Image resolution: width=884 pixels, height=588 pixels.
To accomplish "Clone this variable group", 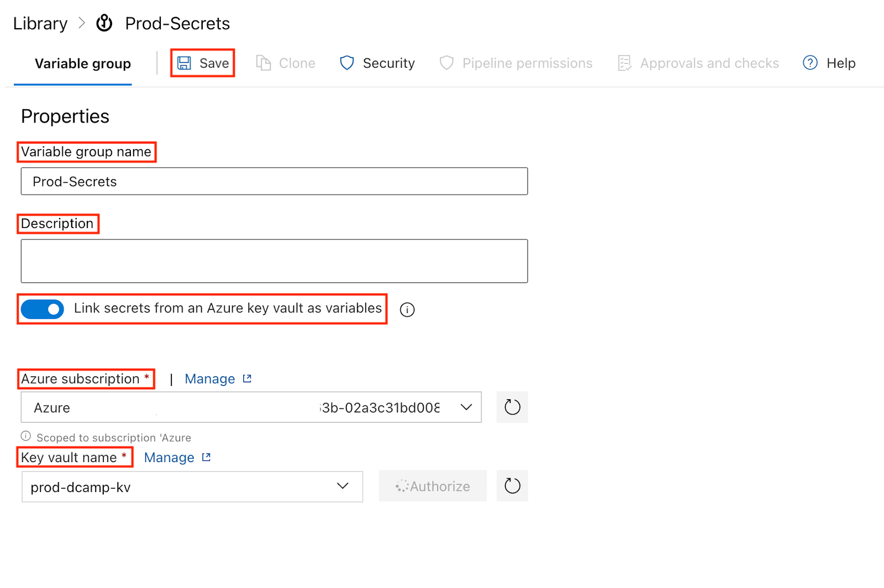I will point(286,63).
